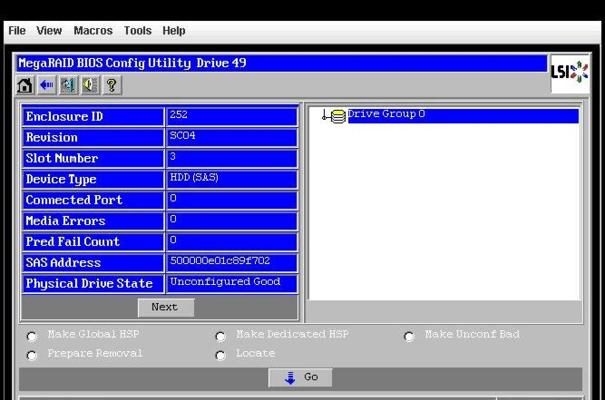Image resolution: width=605 pixels, height=400 pixels.
Task: Open the Macros menu
Action: [93, 31]
